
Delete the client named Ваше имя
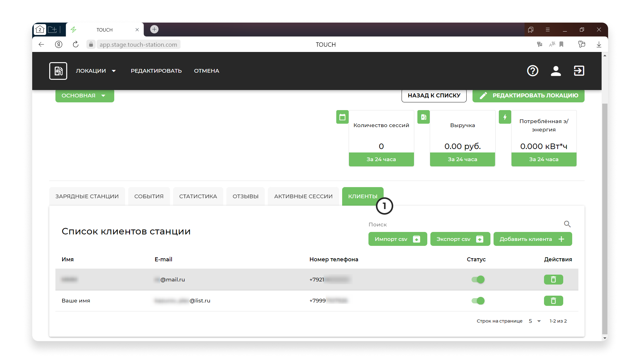coord(554,301)
